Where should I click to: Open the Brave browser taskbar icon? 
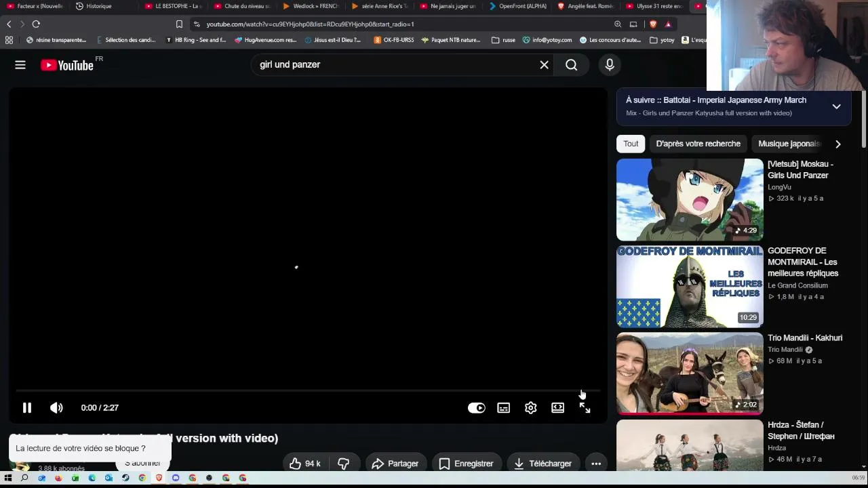pyautogui.click(x=159, y=478)
